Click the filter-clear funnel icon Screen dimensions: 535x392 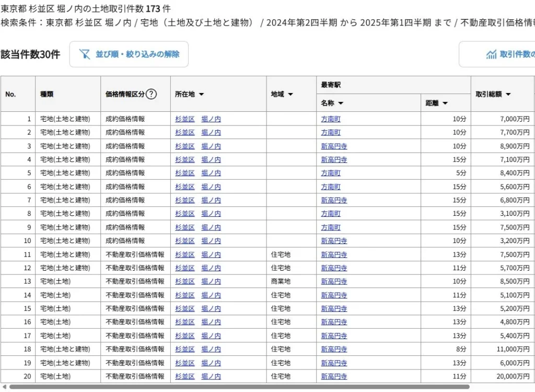click(x=84, y=54)
